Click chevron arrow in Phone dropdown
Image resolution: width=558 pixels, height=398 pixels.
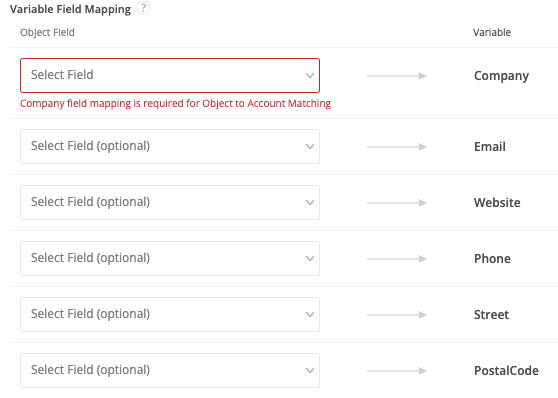[310, 258]
